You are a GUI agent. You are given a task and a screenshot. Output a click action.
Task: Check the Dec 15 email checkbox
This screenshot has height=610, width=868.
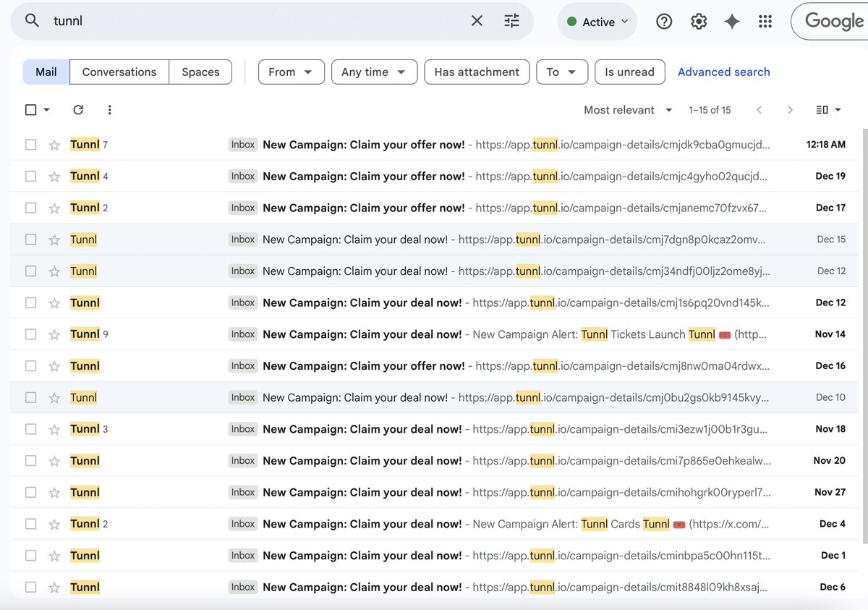click(x=30, y=240)
